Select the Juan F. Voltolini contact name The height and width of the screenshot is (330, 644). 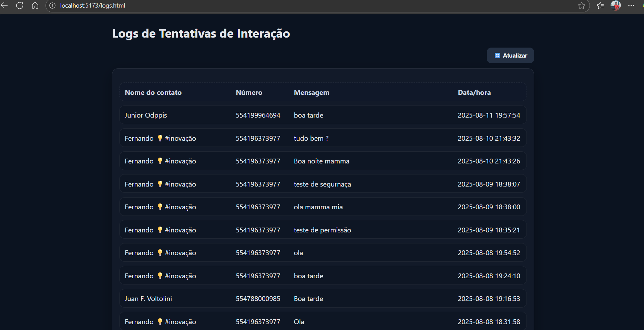148,299
